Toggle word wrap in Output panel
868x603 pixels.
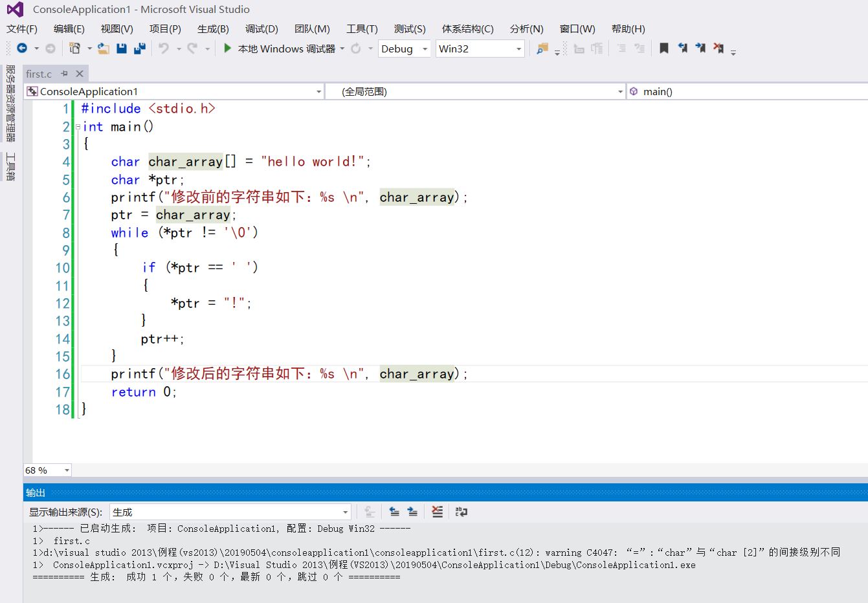click(462, 512)
